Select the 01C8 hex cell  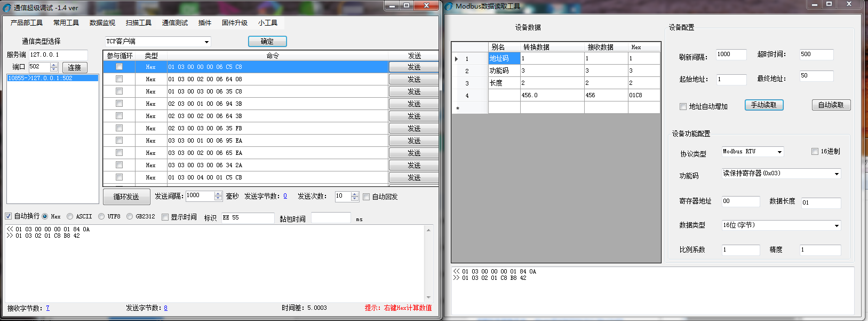tap(644, 95)
